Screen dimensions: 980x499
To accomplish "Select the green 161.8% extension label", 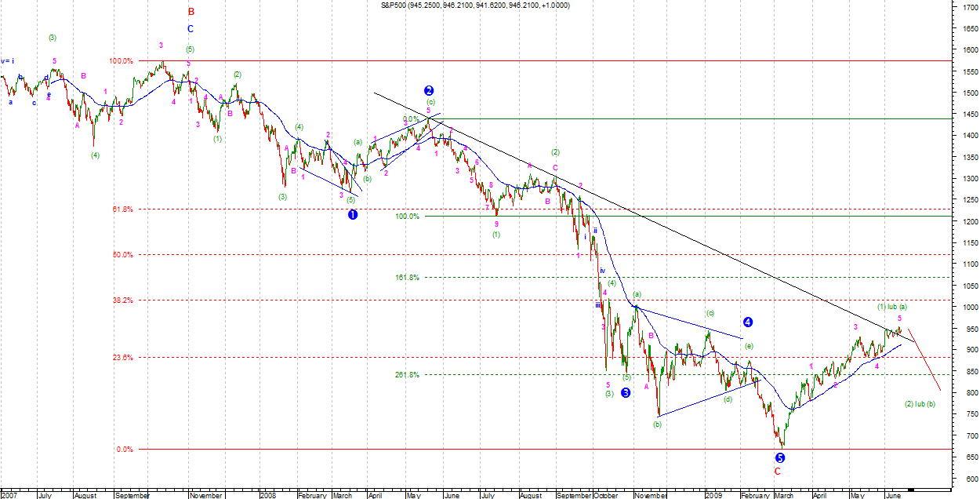I will [x=407, y=277].
